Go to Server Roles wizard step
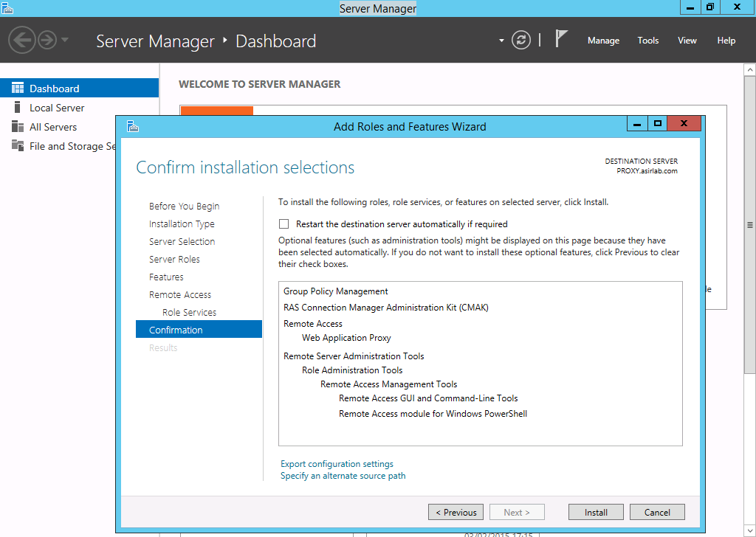Screen dimensions: 756x537 click(x=174, y=259)
